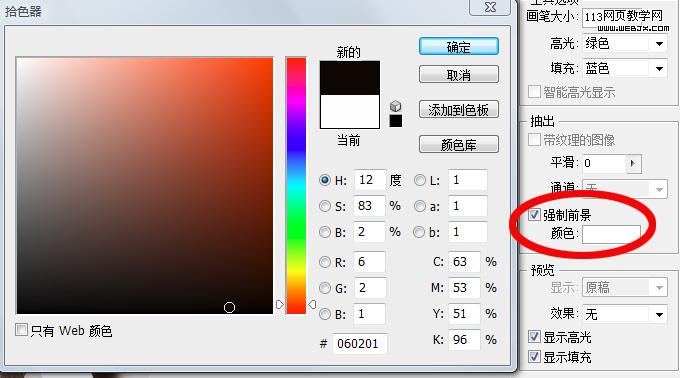Screen dimensions: 680x378
Task: Click the left hue slider arrow handle
Action: point(280,304)
